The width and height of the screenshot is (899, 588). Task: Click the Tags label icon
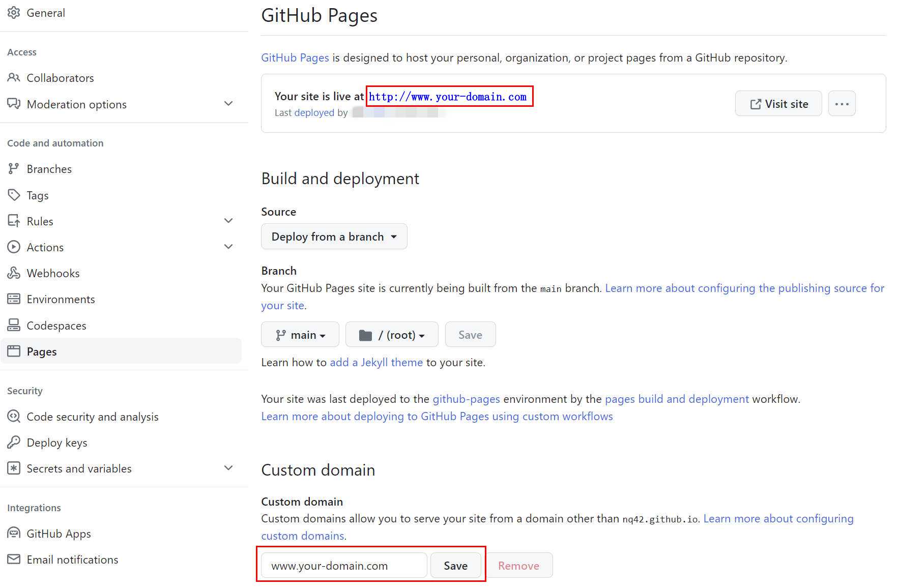(x=14, y=195)
